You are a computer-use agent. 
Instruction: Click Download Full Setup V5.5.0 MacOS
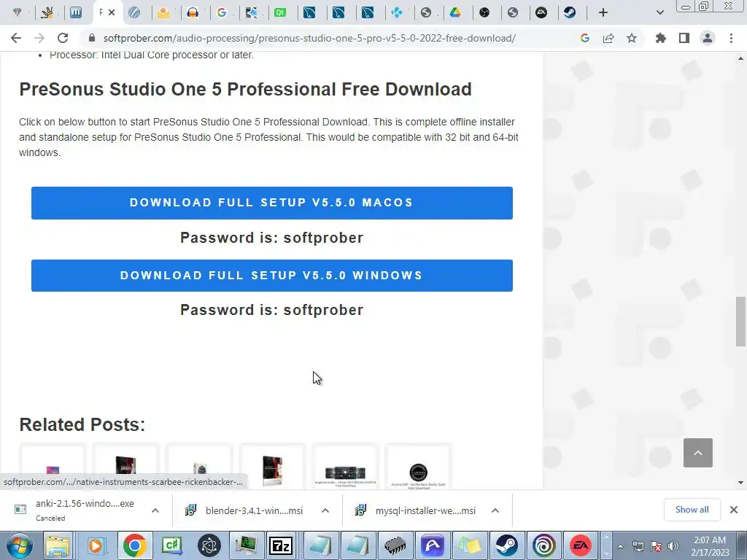(x=272, y=203)
